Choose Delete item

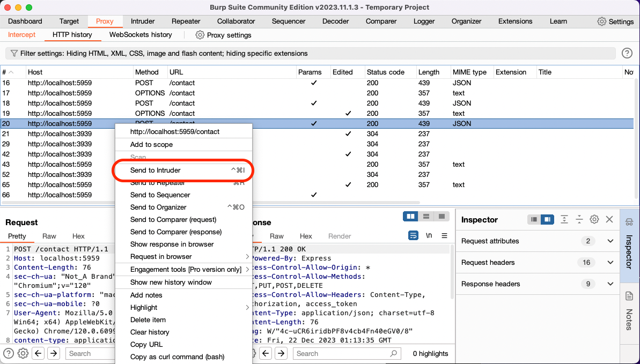pyautogui.click(x=183, y=320)
